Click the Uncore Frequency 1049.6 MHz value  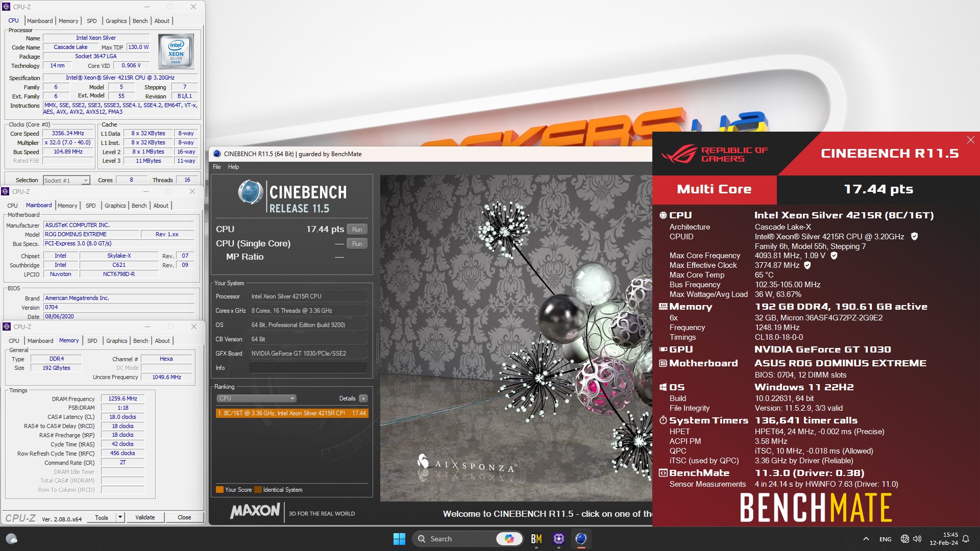tap(166, 377)
